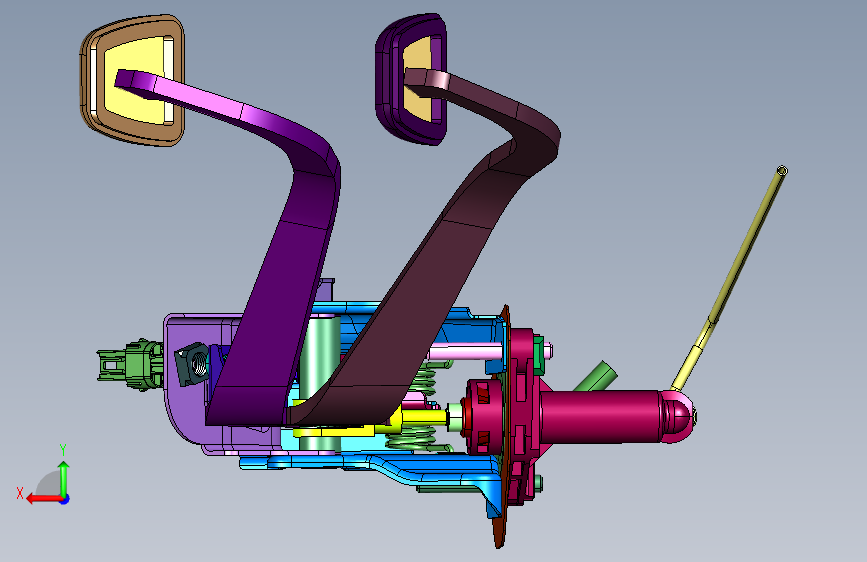Click the ring eyelet at push rod tip
Image resolution: width=867 pixels, height=562 pixels.
[782, 170]
